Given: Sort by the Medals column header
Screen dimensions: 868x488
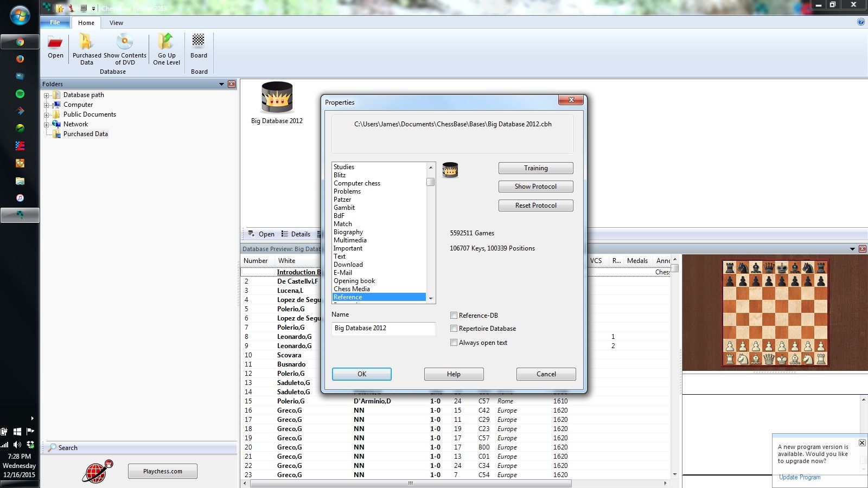Looking at the screenshot, I should coord(637,261).
